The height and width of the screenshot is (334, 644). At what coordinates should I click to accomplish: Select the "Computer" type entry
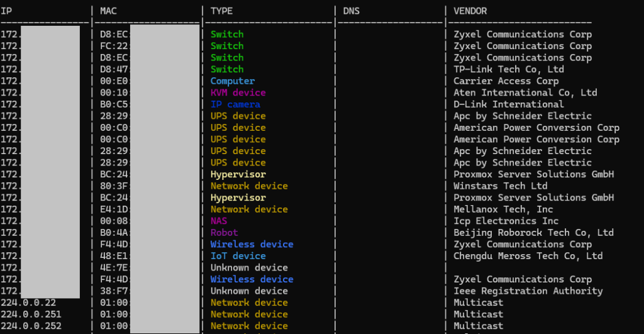click(x=233, y=81)
